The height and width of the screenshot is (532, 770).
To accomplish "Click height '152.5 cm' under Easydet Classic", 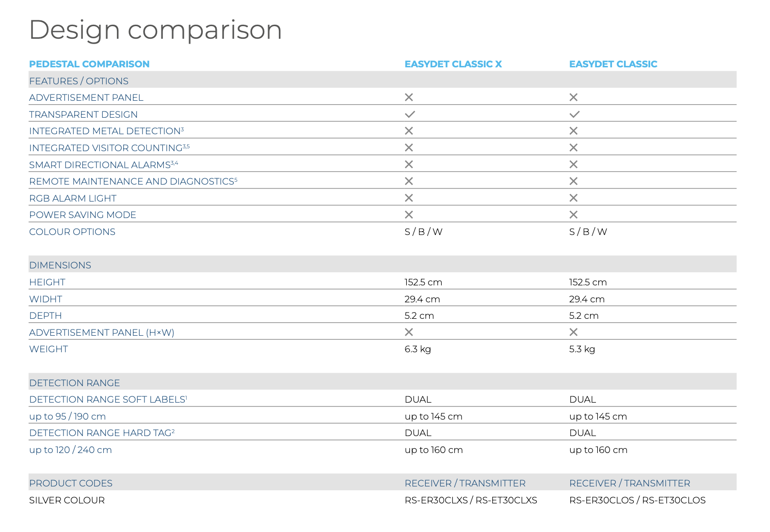I will coord(588,282).
